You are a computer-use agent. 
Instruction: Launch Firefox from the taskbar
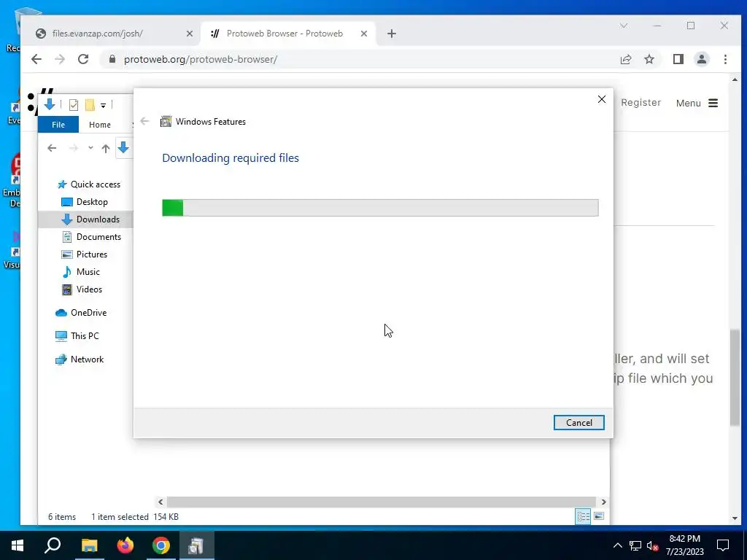pos(125,545)
